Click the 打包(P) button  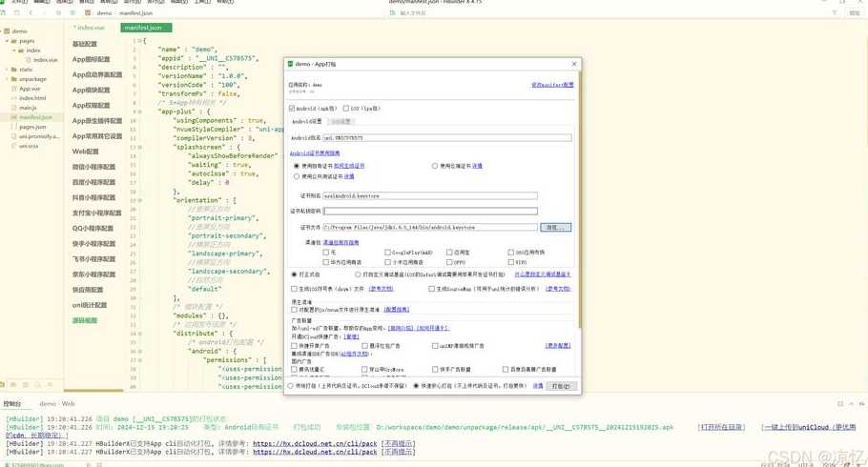[x=561, y=386]
